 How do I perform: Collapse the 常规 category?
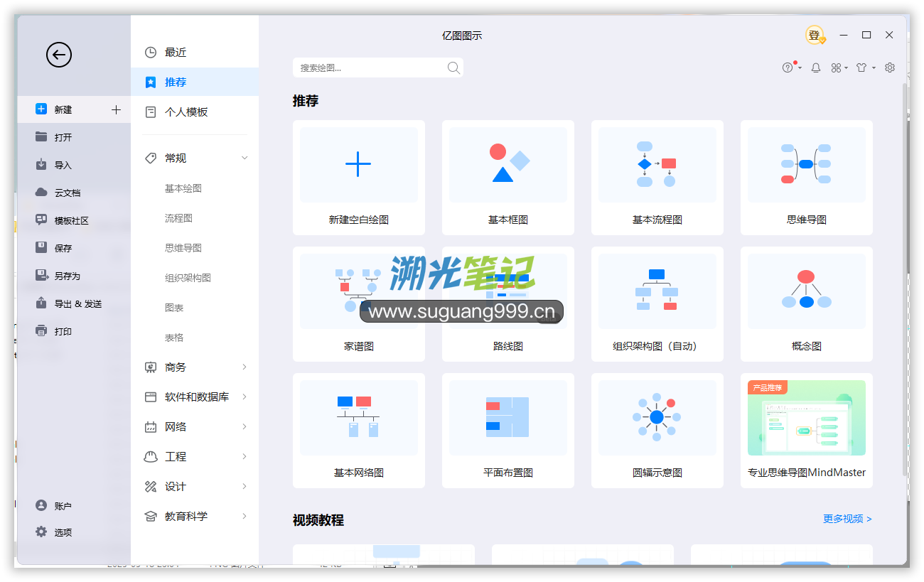[245, 158]
